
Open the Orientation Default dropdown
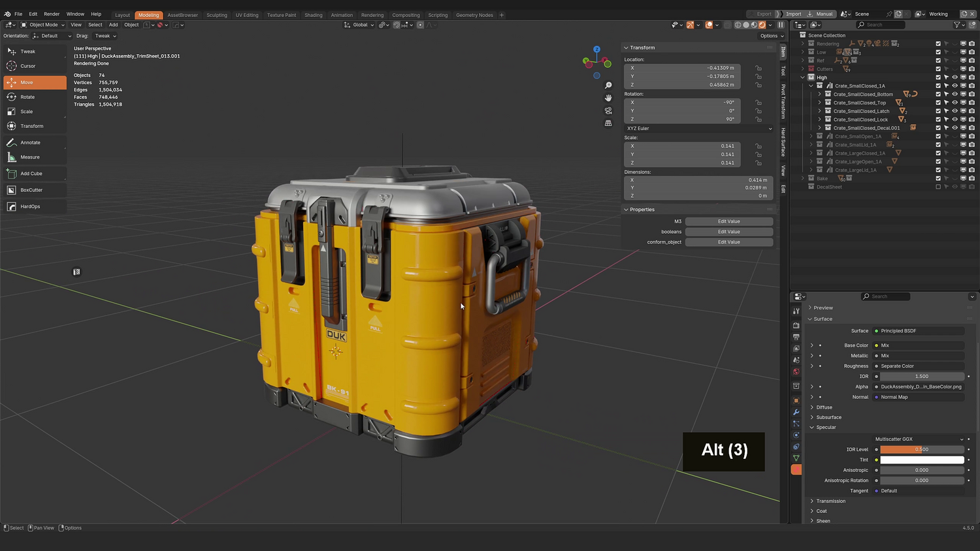coord(53,36)
